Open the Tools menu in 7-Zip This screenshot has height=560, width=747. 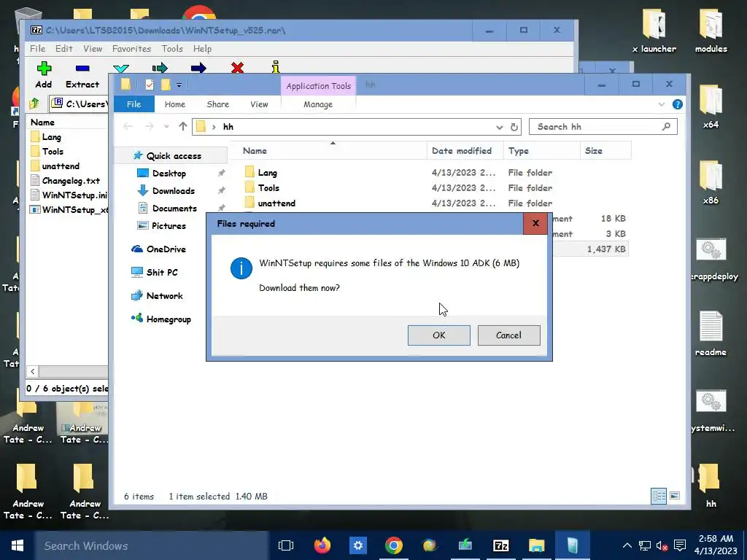point(172,49)
